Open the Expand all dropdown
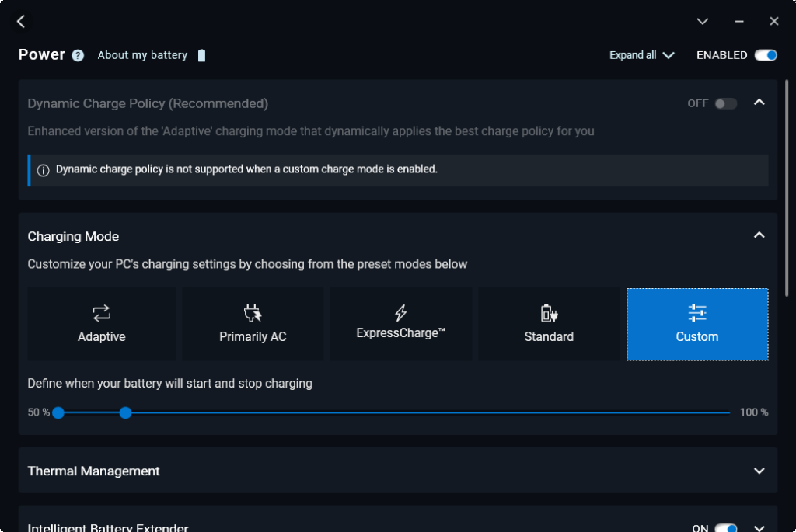Viewport: 796px width, 532px height. (x=641, y=55)
